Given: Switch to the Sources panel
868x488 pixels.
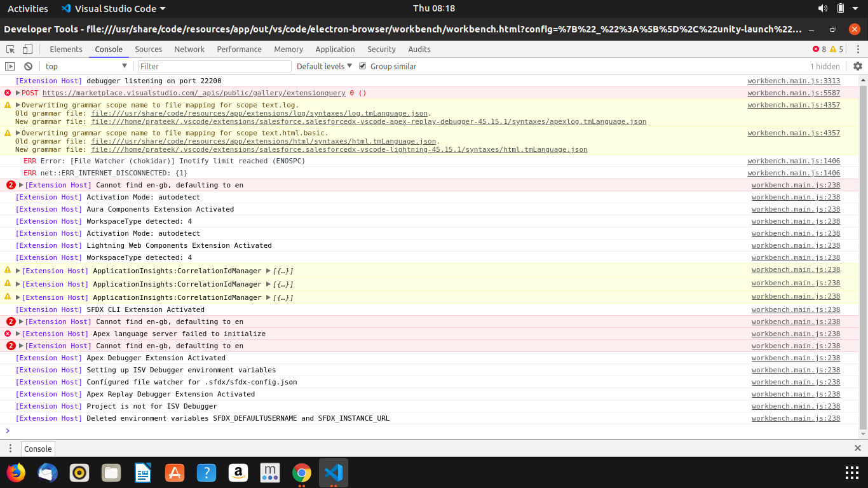Looking at the screenshot, I should click(x=148, y=49).
